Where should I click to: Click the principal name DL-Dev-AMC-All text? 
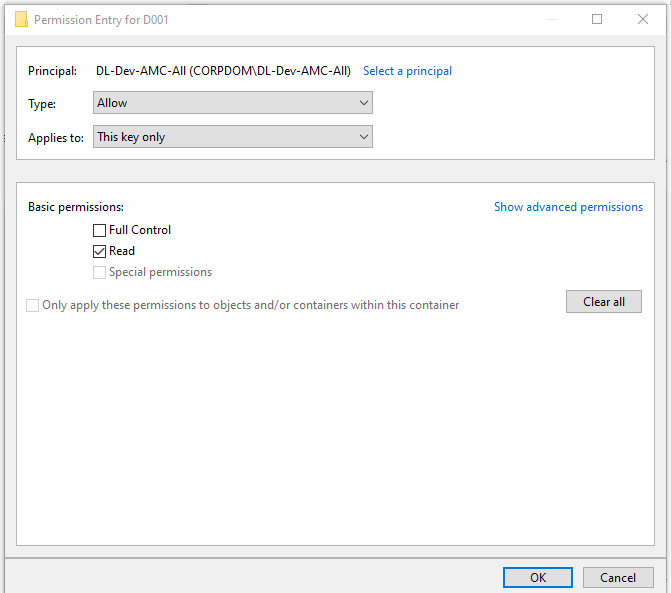point(223,71)
